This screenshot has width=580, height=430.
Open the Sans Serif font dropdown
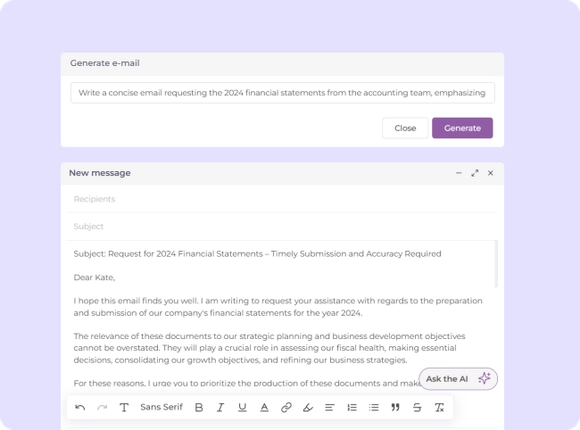click(x=161, y=407)
